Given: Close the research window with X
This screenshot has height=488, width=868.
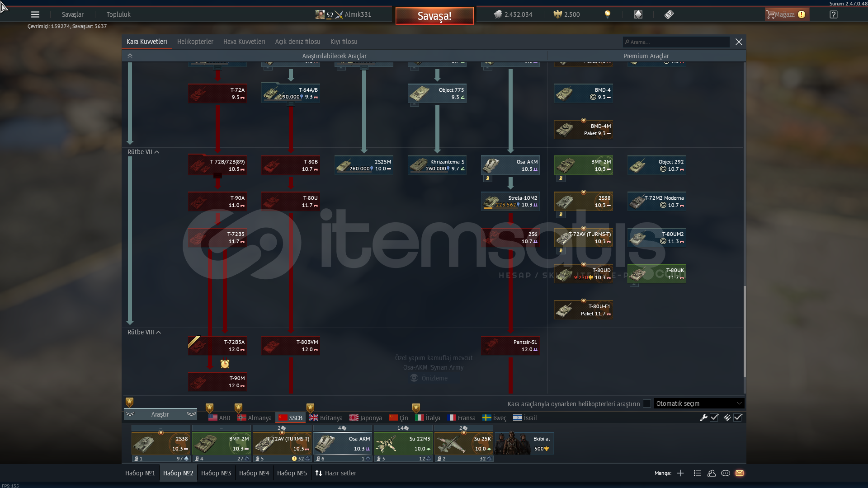Looking at the screenshot, I should tap(739, 42).
